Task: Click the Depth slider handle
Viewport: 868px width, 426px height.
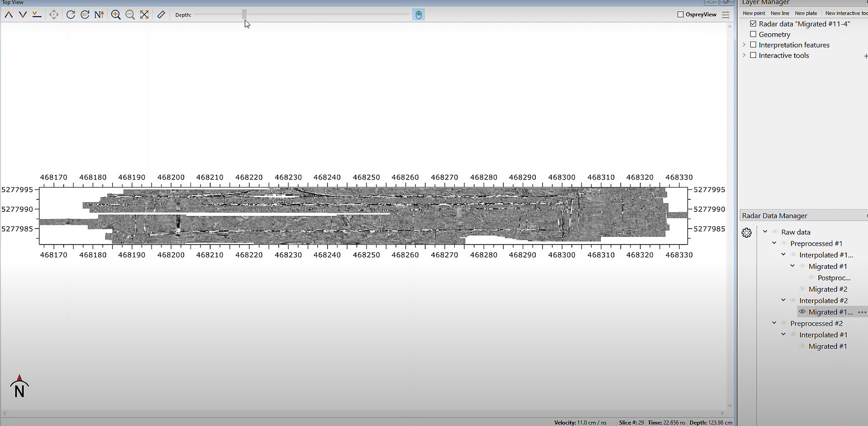Action: (244, 14)
